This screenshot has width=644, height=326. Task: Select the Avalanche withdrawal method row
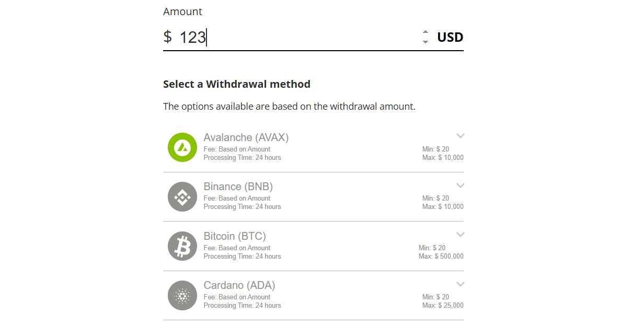(x=314, y=147)
